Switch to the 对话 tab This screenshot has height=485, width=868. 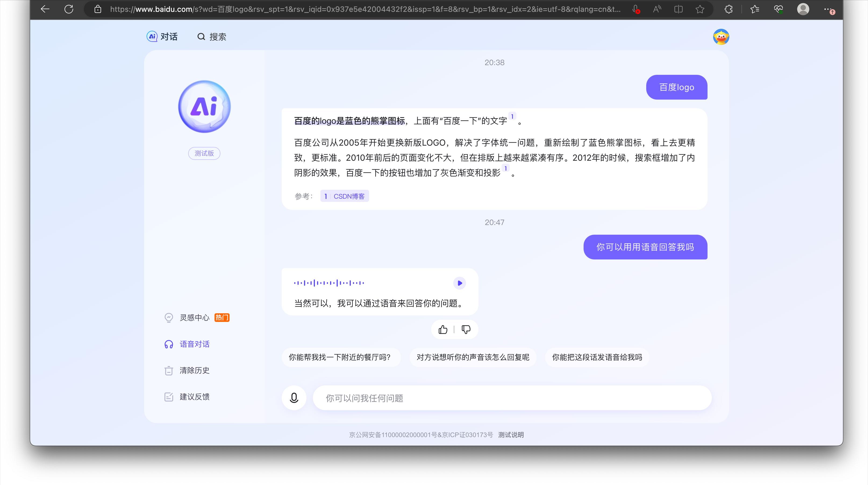tap(162, 36)
